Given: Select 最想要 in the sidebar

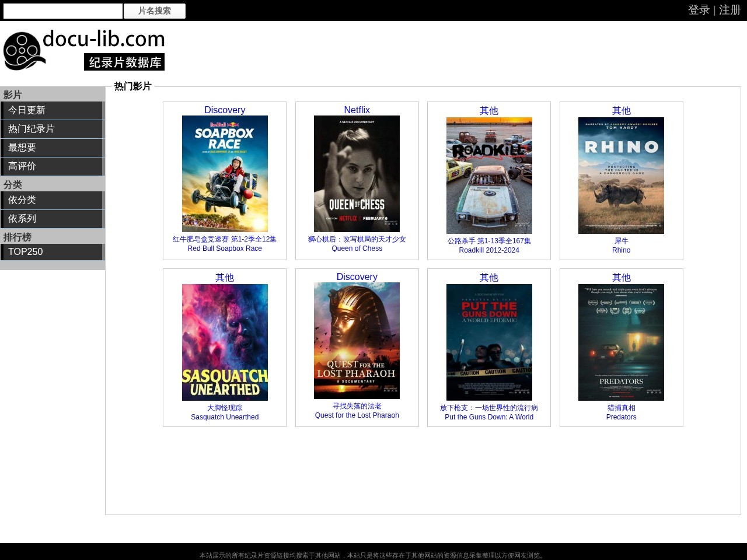Looking at the screenshot, I should point(53,148).
